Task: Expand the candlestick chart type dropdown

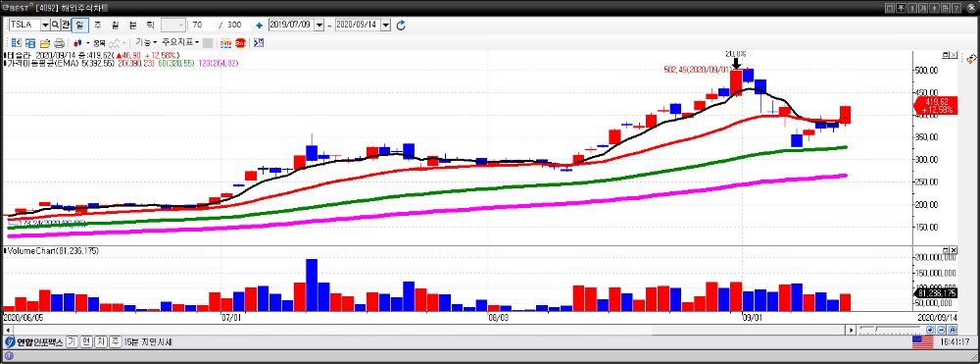Action: click(x=88, y=43)
